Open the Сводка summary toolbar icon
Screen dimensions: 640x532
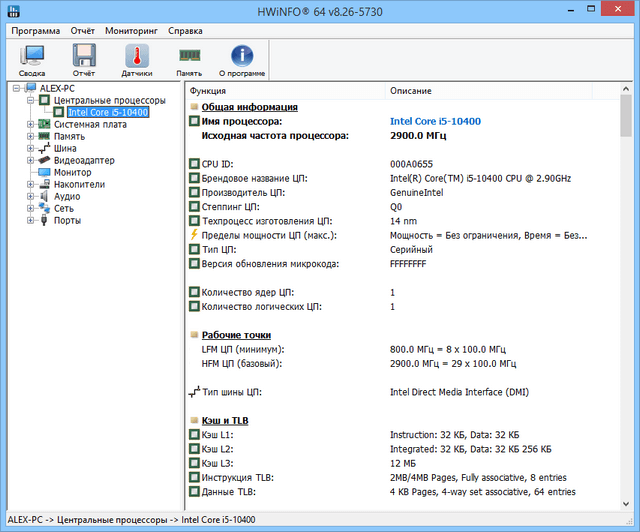point(31,60)
